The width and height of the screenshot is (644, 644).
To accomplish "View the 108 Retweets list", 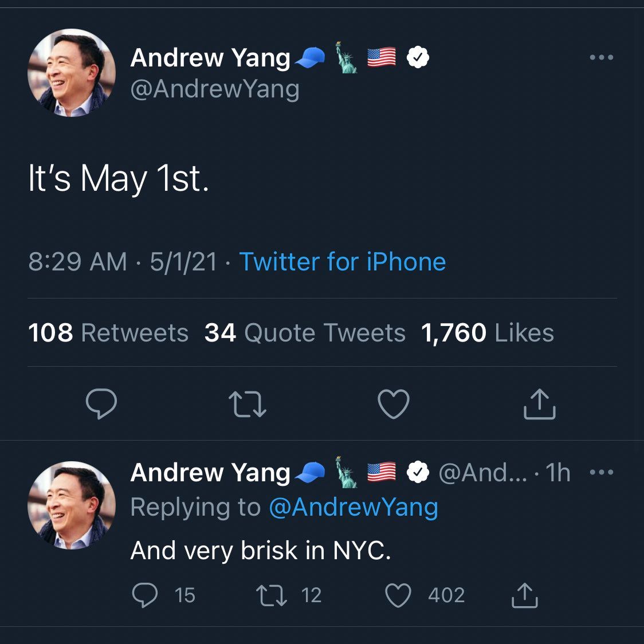I will click(108, 333).
